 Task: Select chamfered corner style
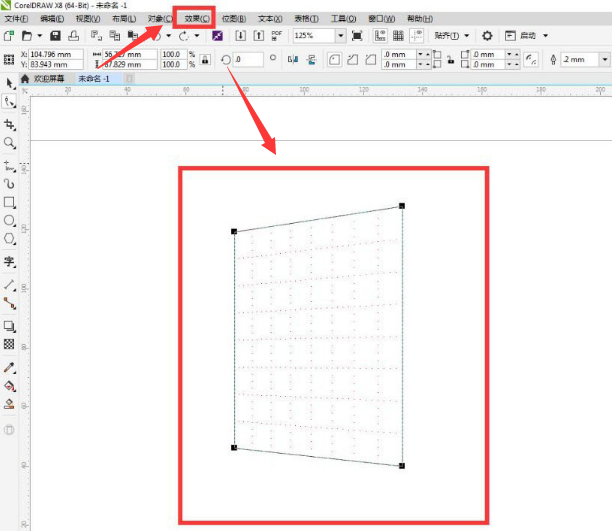[x=371, y=60]
